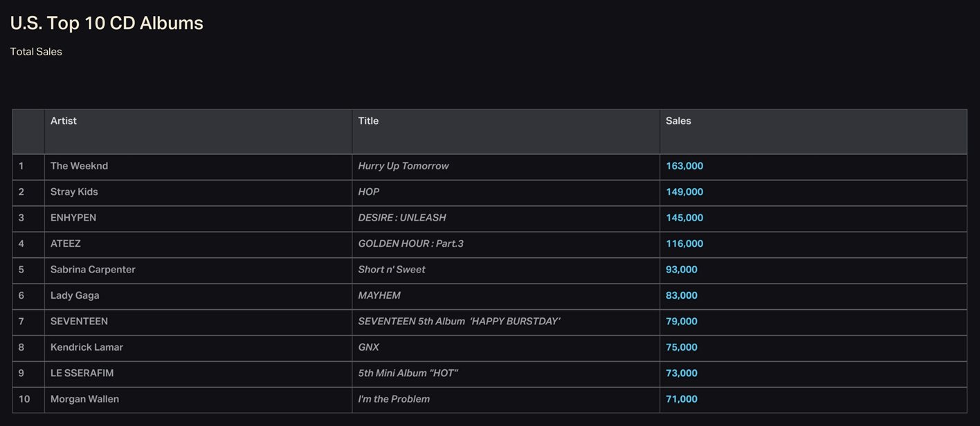Click the U.S. Top 10 CD Albums heading

[107, 23]
